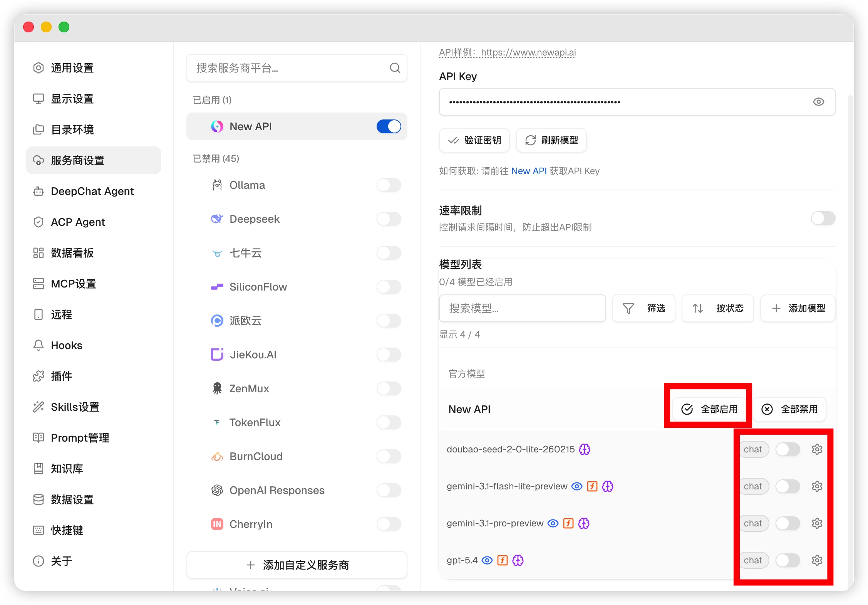
Task: Click the 验证密钥 button
Action: (x=474, y=140)
